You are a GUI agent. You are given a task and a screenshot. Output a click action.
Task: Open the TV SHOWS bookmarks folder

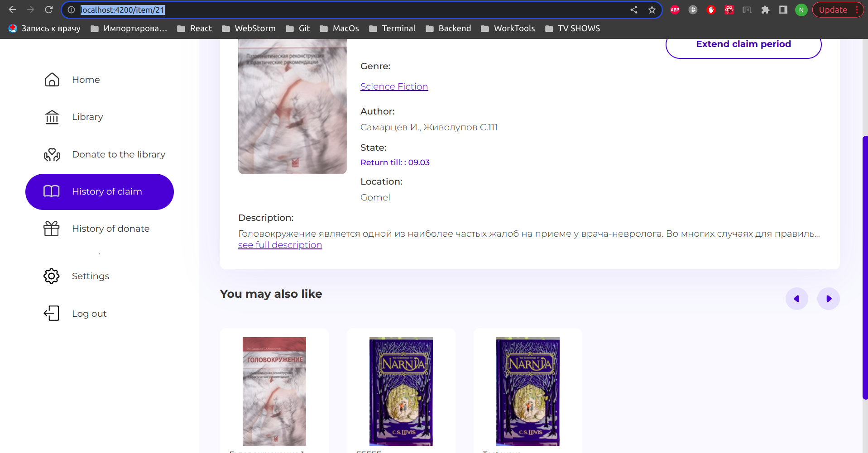[572, 28]
